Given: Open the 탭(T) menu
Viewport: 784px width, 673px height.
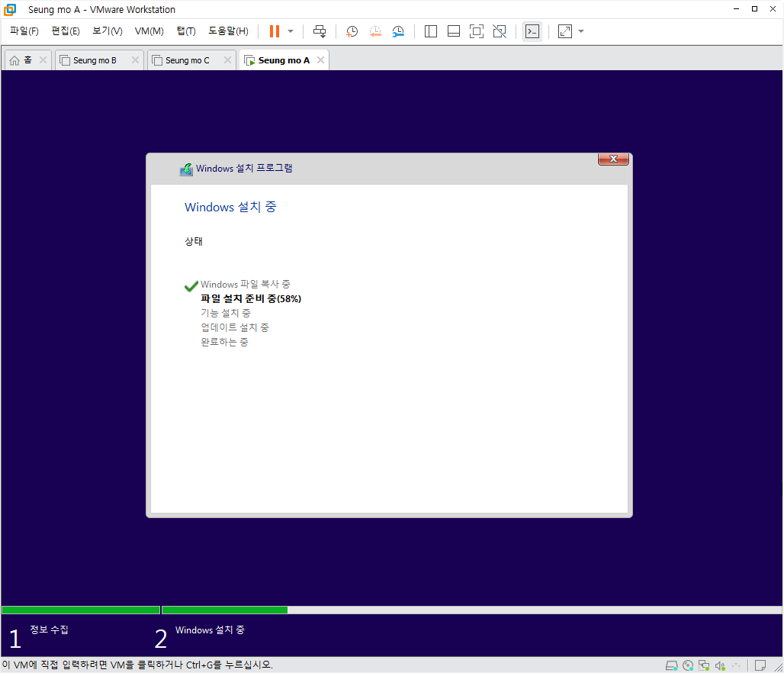Looking at the screenshot, I should coord(186,31).
